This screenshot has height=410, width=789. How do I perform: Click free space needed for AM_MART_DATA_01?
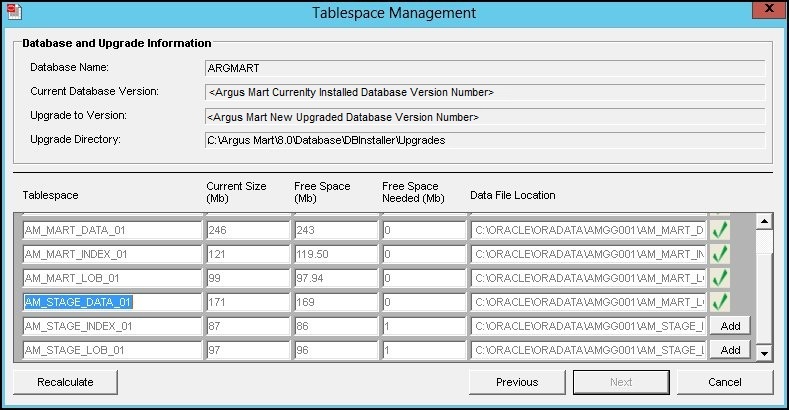click(x=424, y=230)
